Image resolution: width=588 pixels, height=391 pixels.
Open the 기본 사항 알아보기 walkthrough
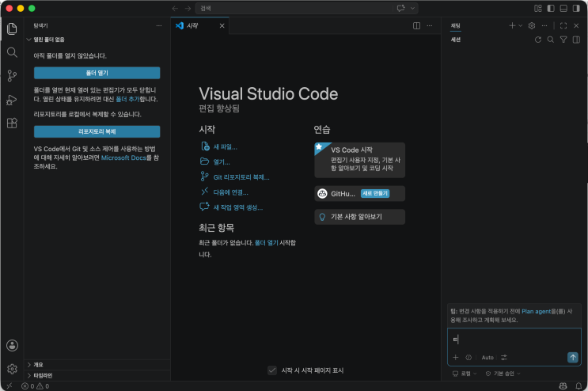[359, 217]
